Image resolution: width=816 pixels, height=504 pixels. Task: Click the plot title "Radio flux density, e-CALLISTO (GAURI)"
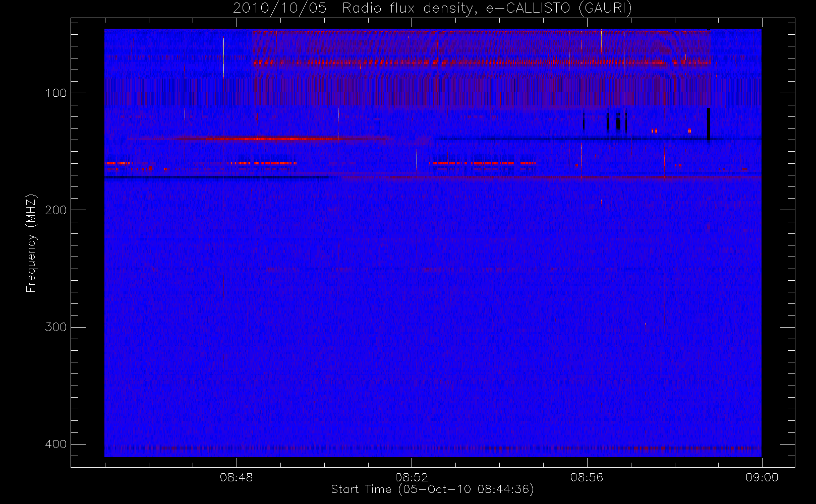[x=487, y=9]
